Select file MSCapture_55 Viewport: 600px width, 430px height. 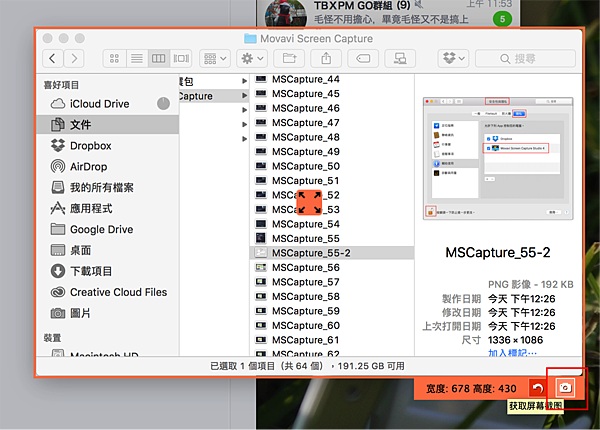332,238
